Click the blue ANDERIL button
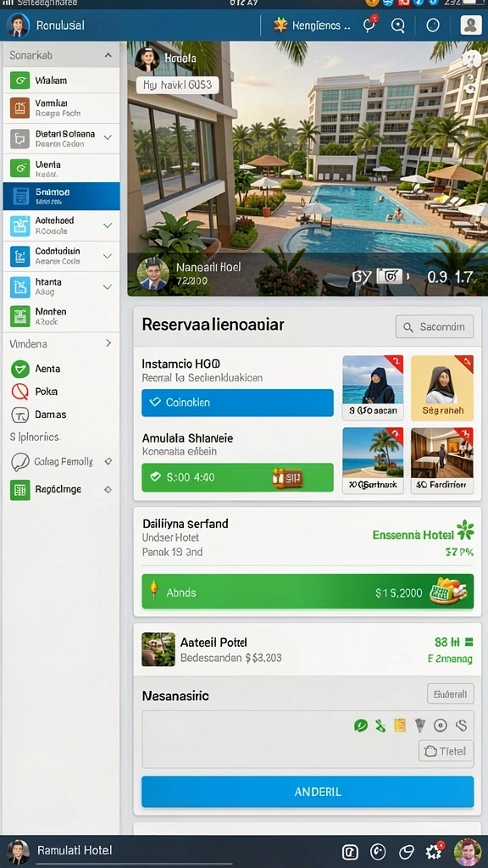The image size is (488, 868). click(x=308, y=792)
